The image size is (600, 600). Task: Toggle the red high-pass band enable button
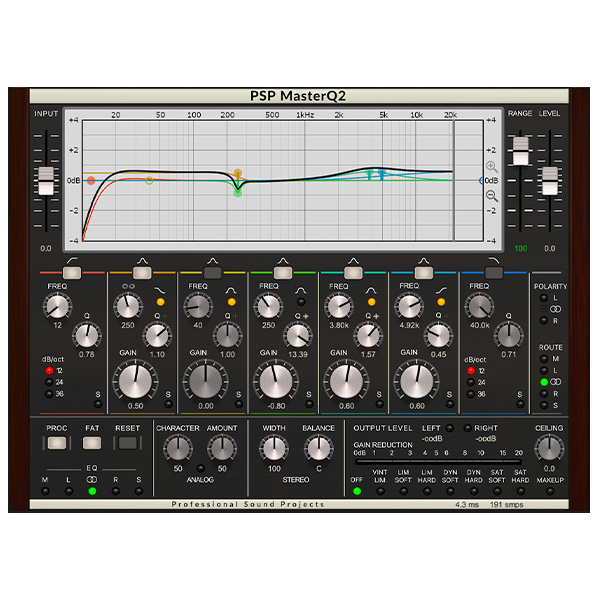pos(72,273)
